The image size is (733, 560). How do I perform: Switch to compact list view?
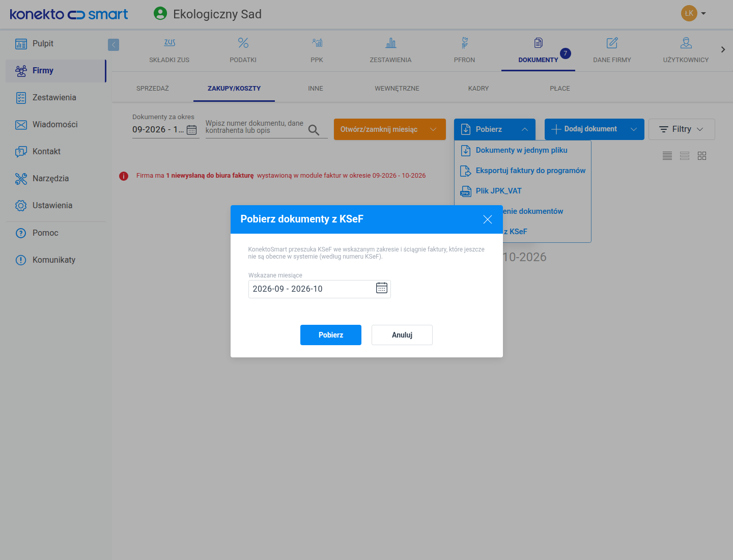tap(667, 156)
